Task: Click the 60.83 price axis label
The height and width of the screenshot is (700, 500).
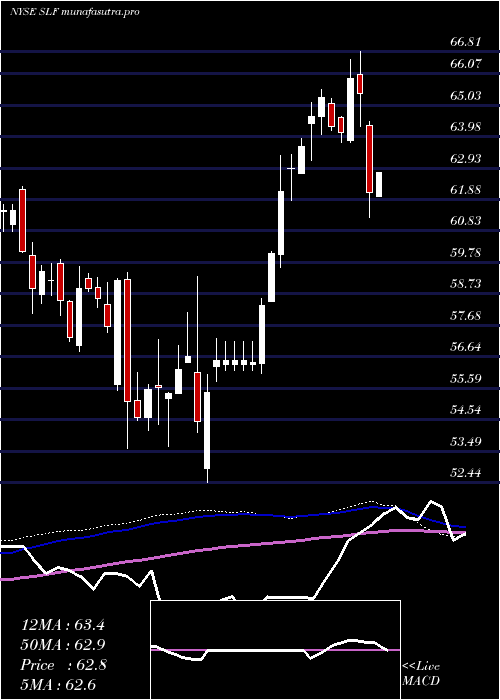Action: [x=466, y=221]
